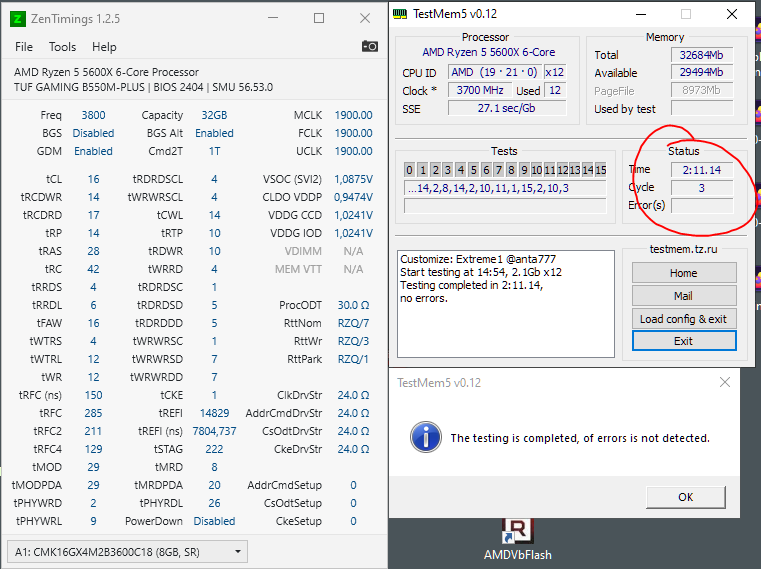
Task: Confirm the completion dialog with OK
Action: coord(686,497)
